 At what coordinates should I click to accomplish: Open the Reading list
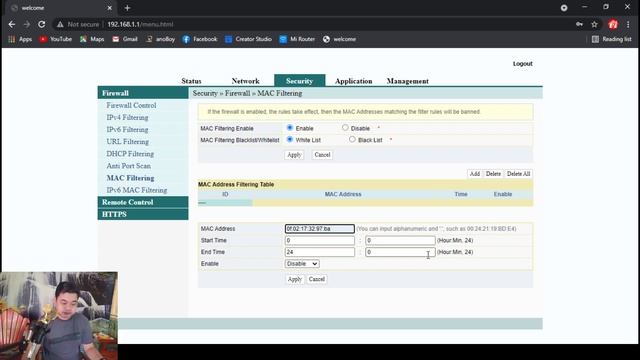tap(611, 39)
